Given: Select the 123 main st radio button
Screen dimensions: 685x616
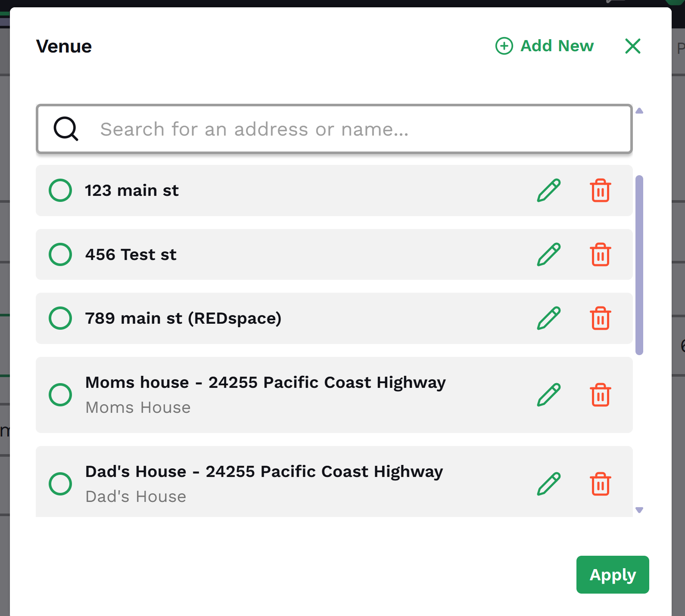Looking at the screenshot, I should [60, 190].
